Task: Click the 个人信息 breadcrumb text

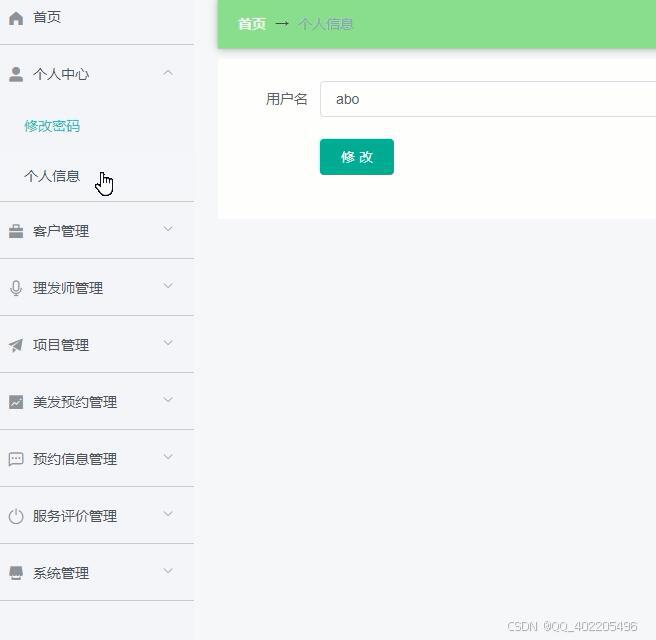Action: [x=325, y=24]
